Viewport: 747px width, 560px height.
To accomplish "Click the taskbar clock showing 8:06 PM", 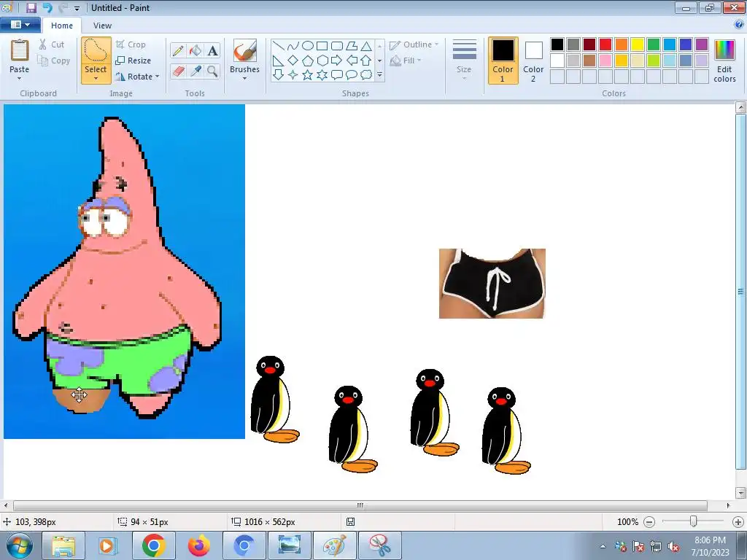I will [x=711, y=545].
